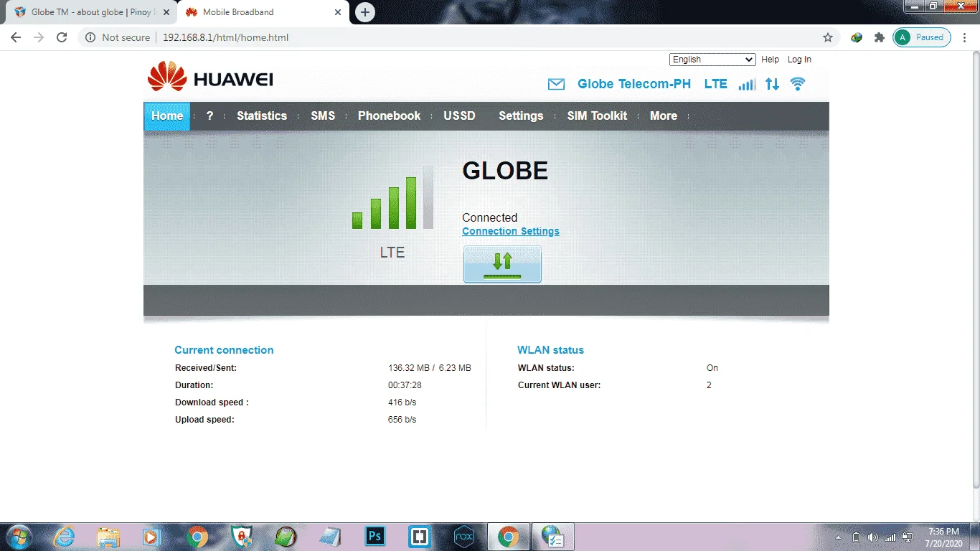
Task: Click the header signal strength bars icon
Action: pos(747,84)
